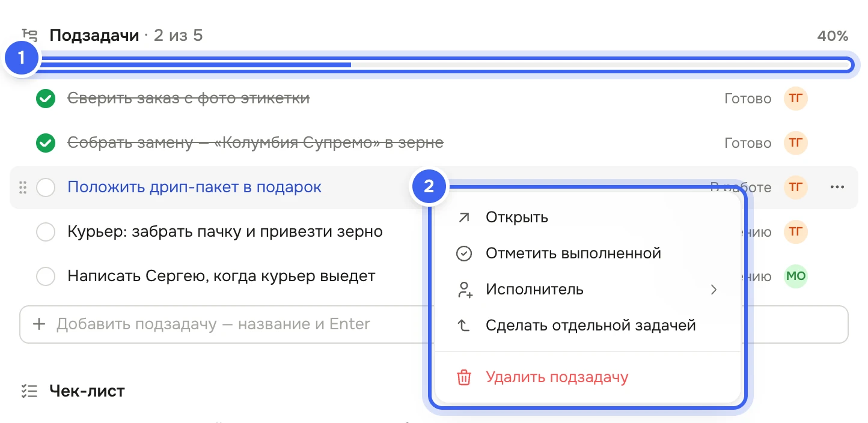Check off Положить дрип-пакет в подарок
868x423 pixels.
(x=46, y=187)
